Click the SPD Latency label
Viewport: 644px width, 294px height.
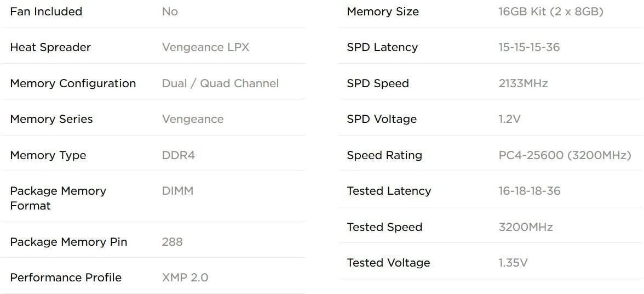point(382,47)
